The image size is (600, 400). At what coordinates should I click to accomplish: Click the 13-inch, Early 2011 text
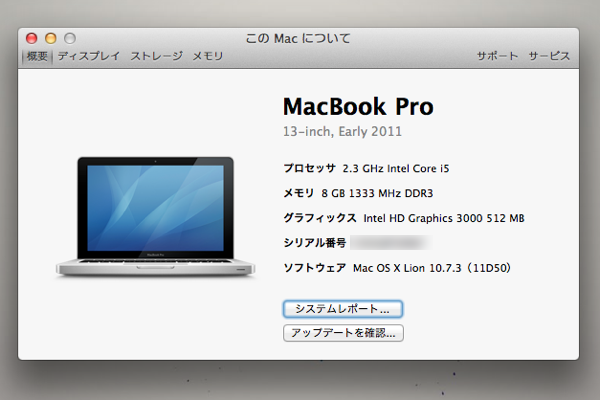click(342, 131)
